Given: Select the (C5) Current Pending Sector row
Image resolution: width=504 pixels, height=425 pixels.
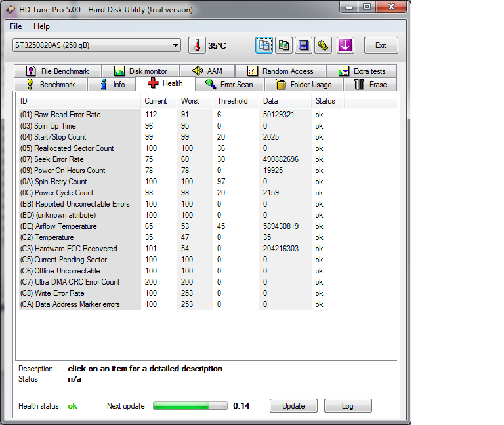Looking at the screenshot, I should click(x=182, y=260).
